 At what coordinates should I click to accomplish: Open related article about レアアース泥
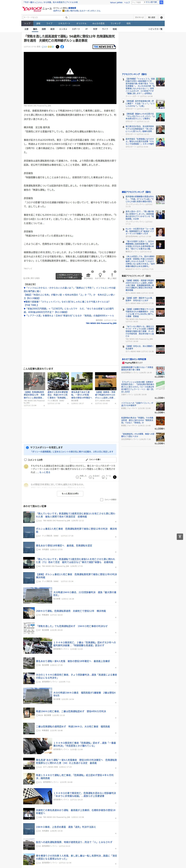coord(69,315)
